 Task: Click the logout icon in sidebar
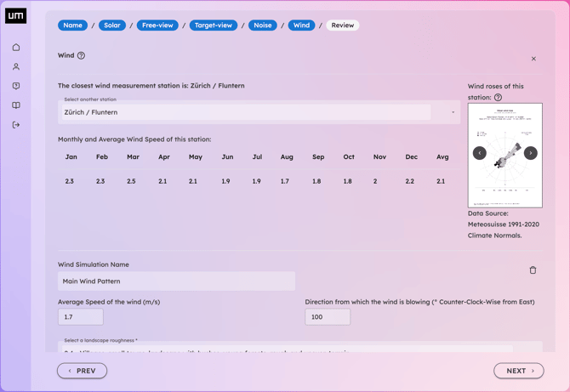pos(16,125)
